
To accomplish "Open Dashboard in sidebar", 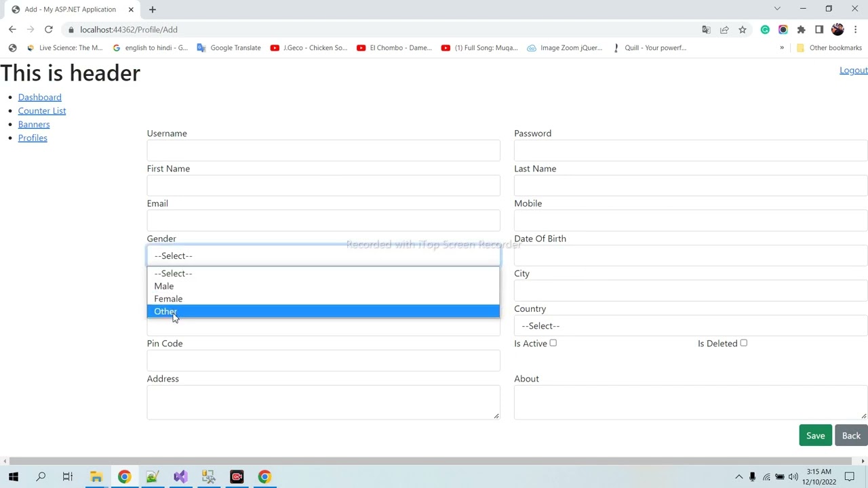I will coord(40,98).
